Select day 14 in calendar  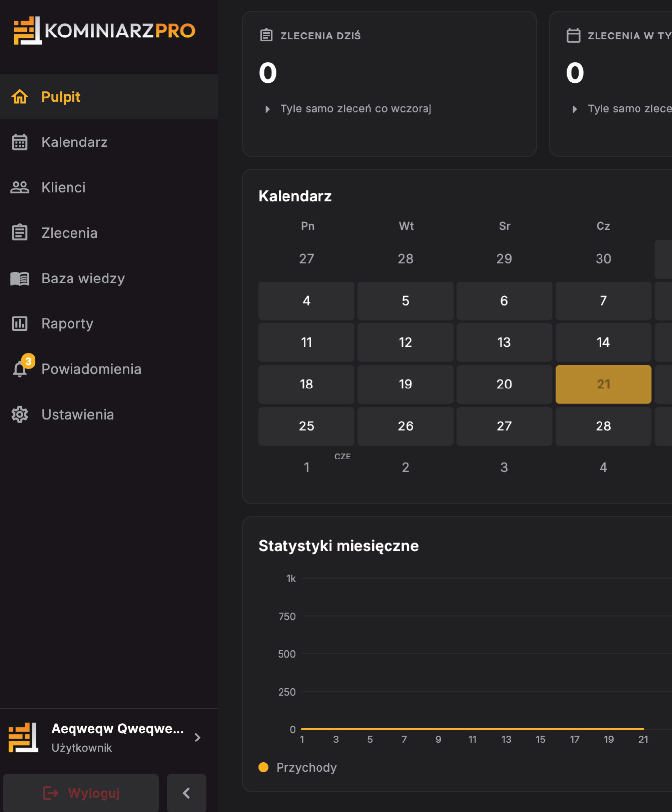coord(603,342)
